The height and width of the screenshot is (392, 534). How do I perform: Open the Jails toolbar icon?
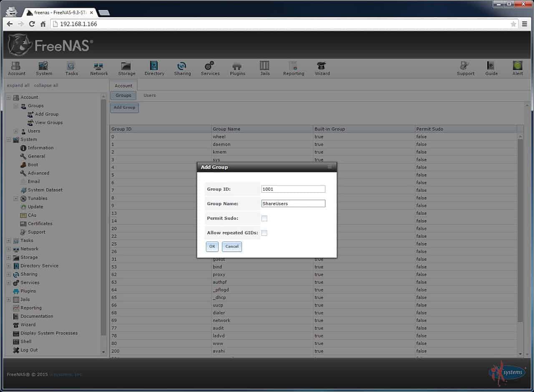coord(265,68)
